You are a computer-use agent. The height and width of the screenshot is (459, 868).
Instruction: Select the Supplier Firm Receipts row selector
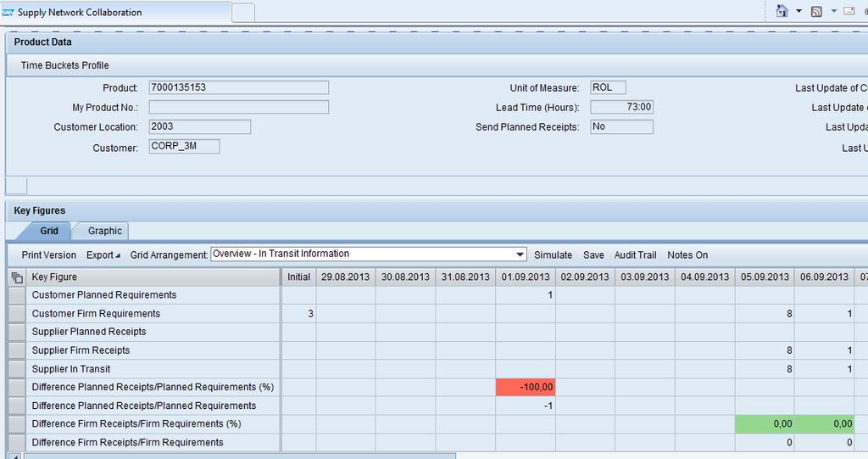coord(17,350)
